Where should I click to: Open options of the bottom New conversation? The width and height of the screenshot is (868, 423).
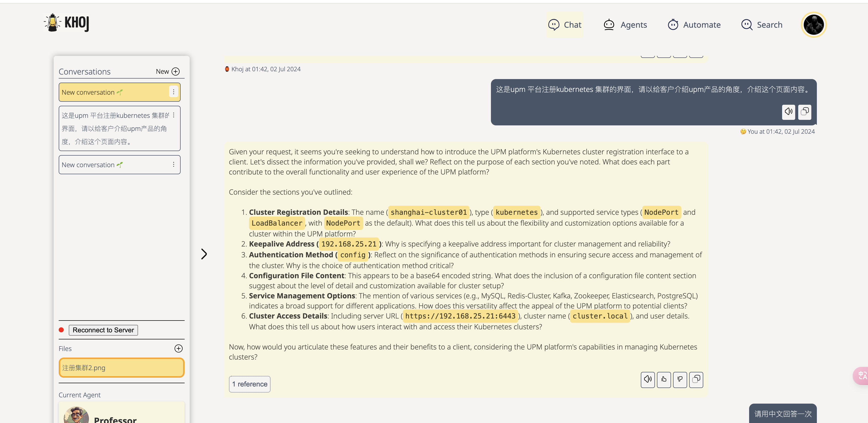pyautogui.click(x=174, y=164)
